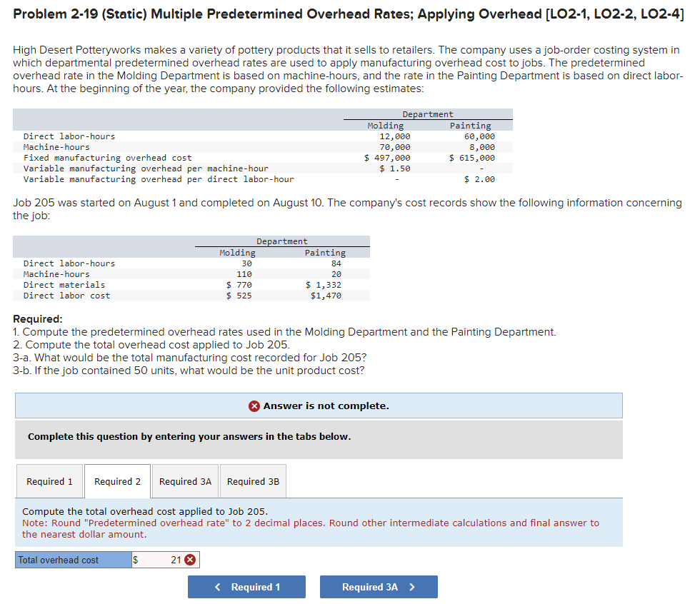Select the Painting column header in estimates table

pyautogui.click(x=471, y=125)
